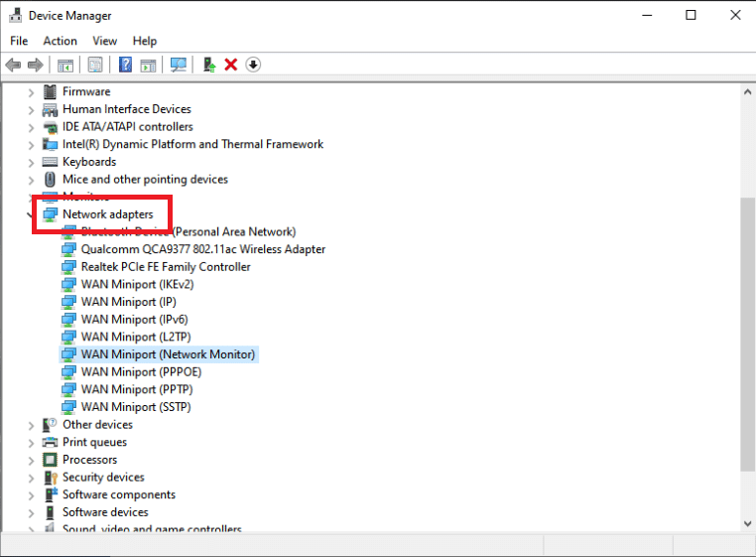
Task: Expand the Security devices chevron
Action: [x=31, y=479]
